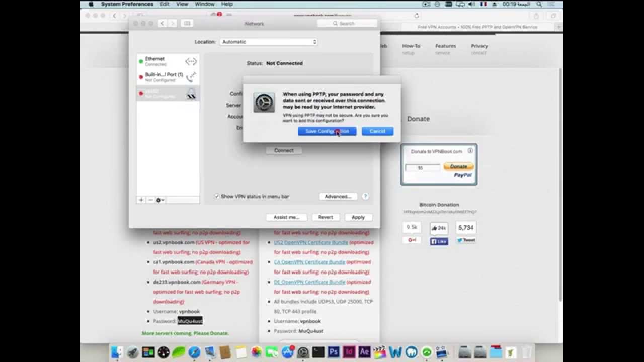
Task: Go back in the Network preferences window
Action: [162, 24]
